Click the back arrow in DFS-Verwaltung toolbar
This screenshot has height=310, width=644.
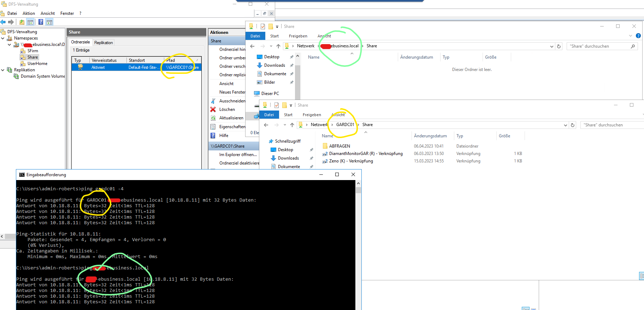3,22
